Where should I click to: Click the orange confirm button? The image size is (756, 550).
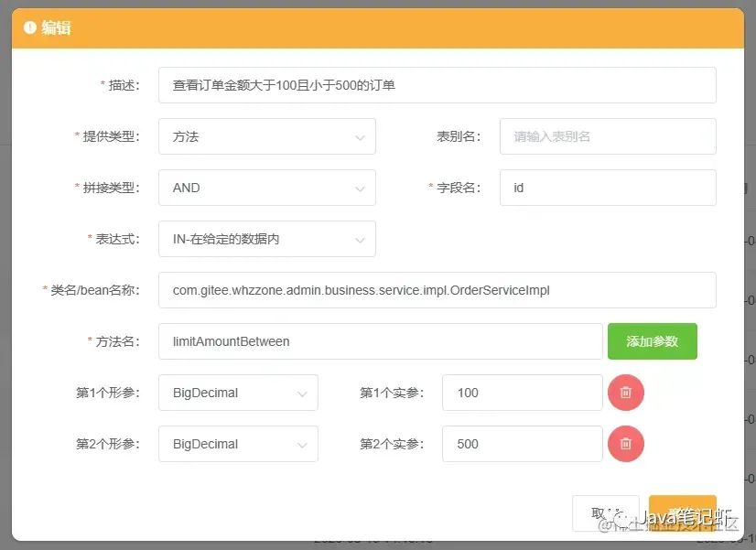[682, 513]
